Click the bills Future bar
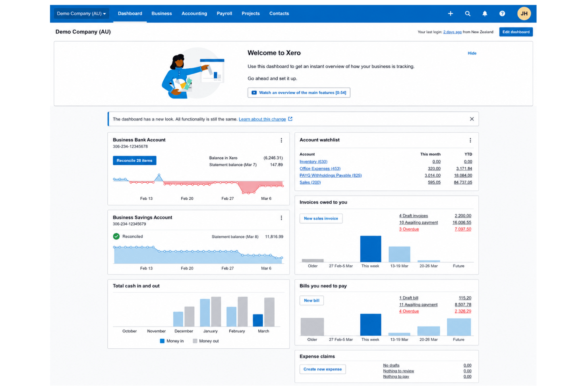The width and height of the screenshot is (588, 392). [x=459, y=327]
